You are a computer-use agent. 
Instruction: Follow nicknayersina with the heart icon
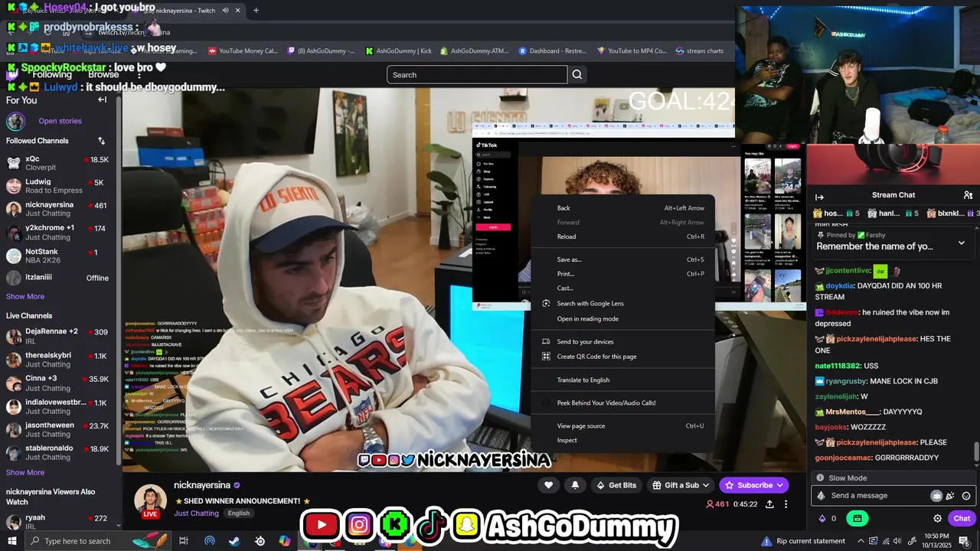pos(548,485)
